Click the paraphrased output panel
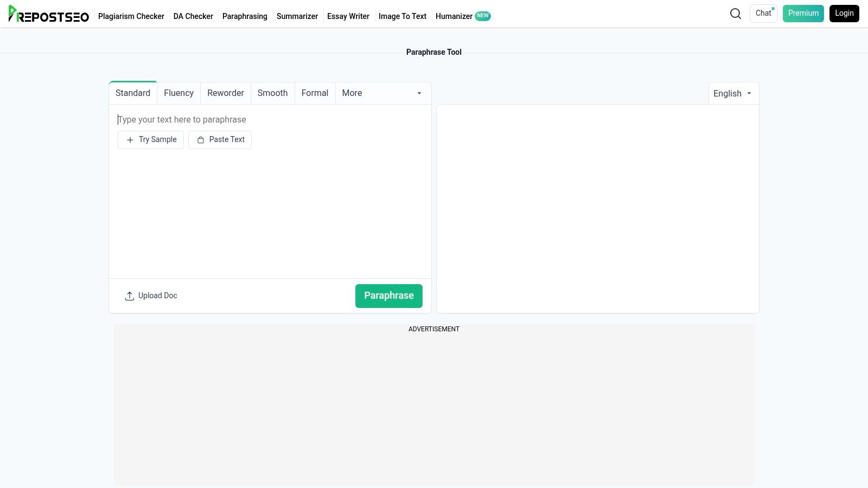The width and height of the screenshot is (868, 488). pyautogui.click(x=598, y=209)
